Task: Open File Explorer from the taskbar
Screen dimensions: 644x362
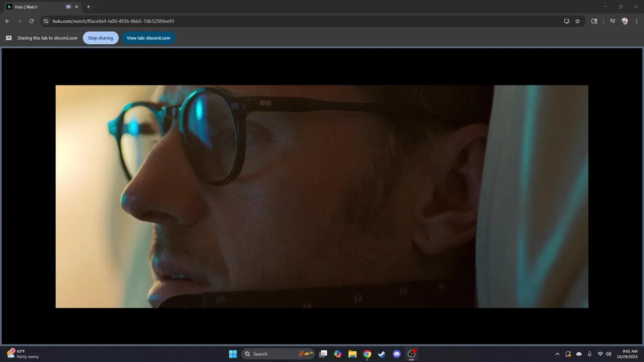Action: coord(352,354)
